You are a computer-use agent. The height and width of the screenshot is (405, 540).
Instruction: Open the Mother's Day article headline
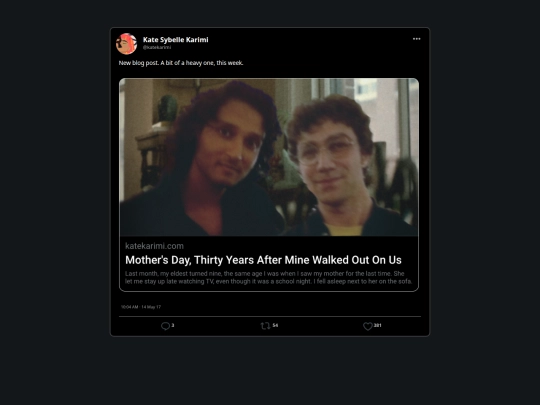(263, 260)
